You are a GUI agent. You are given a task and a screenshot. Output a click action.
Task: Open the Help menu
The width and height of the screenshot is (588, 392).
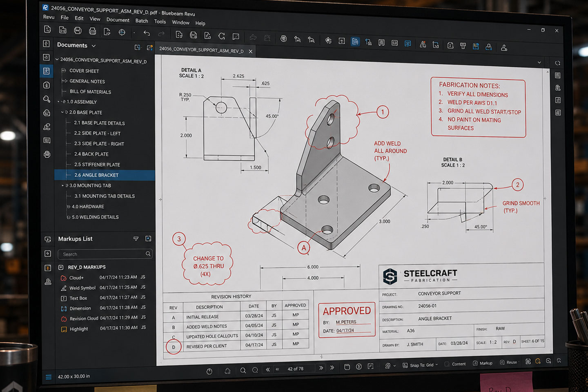(200, 23)
